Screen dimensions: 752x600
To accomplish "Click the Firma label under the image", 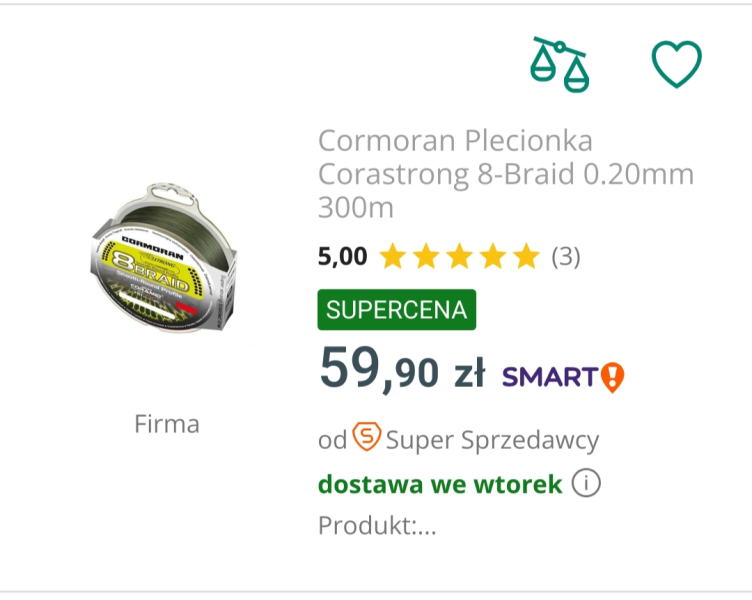I will 167,424.
